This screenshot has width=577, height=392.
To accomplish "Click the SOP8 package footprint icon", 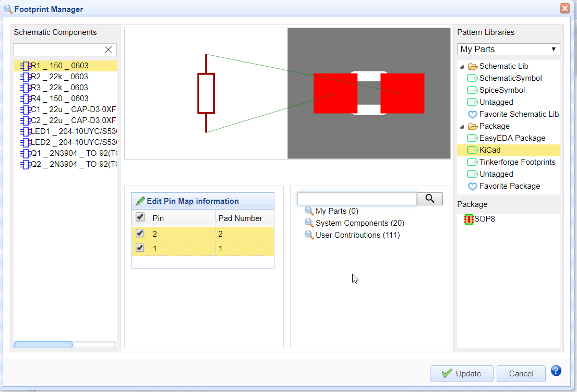I will tap(468, 219).
